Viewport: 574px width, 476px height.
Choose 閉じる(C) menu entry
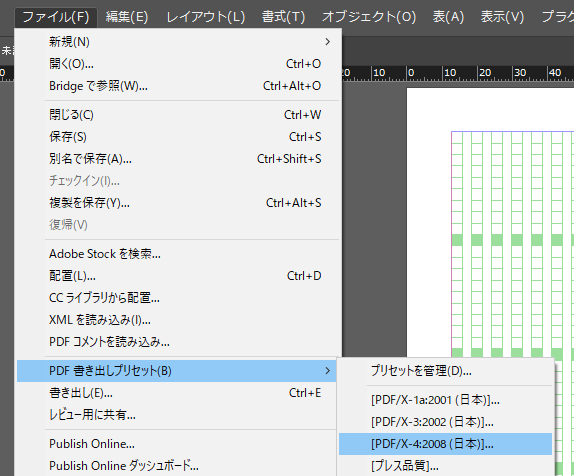pyautogui.click(x=177, y=115)
